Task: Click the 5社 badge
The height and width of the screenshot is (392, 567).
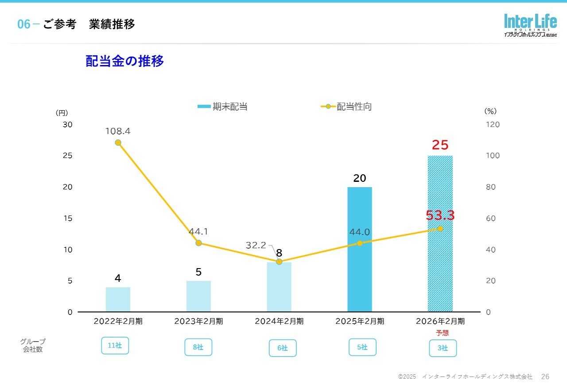Action: [362, 347]
